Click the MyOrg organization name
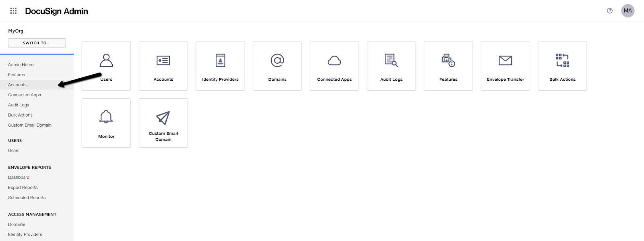The height and width of the screenshot is (241, 644). (16, 31)
